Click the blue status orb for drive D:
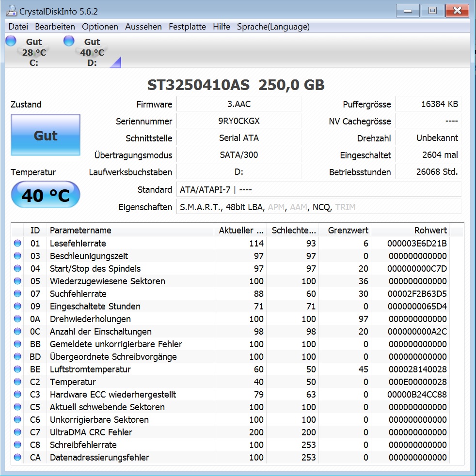This screenshot has width=476, height=476. click(69, 41)
